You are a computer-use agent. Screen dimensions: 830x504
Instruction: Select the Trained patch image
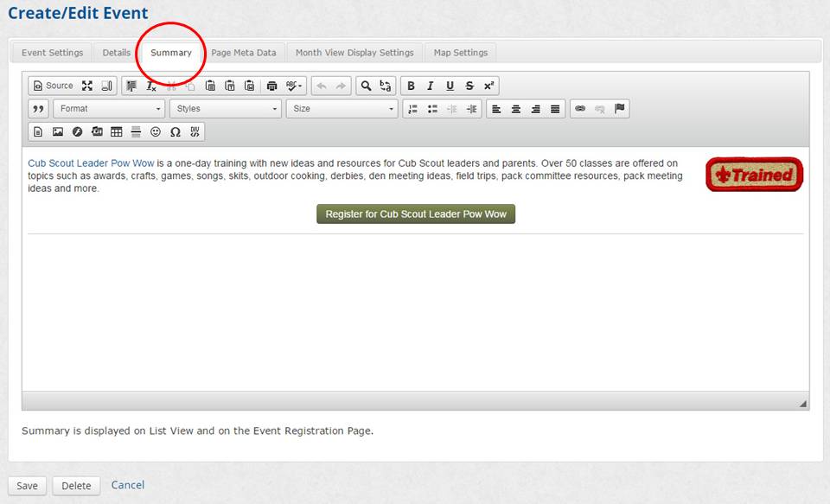click(754, 174)
